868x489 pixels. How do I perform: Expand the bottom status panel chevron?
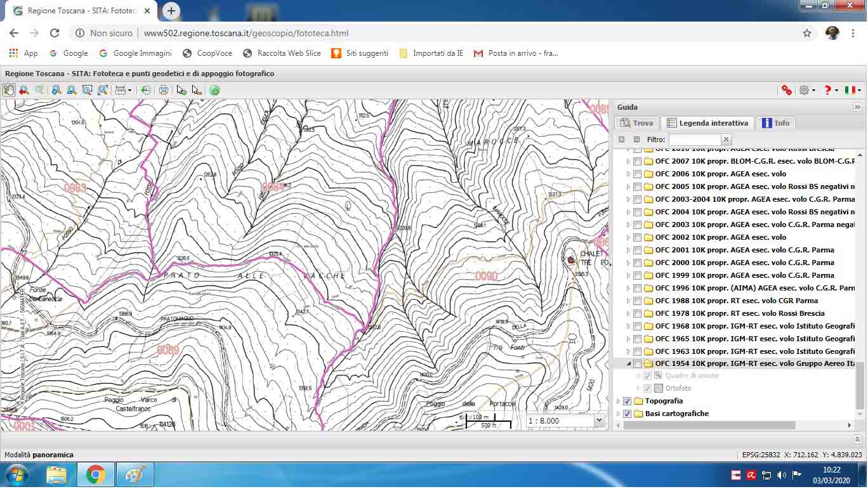click(x=858, y=439)
